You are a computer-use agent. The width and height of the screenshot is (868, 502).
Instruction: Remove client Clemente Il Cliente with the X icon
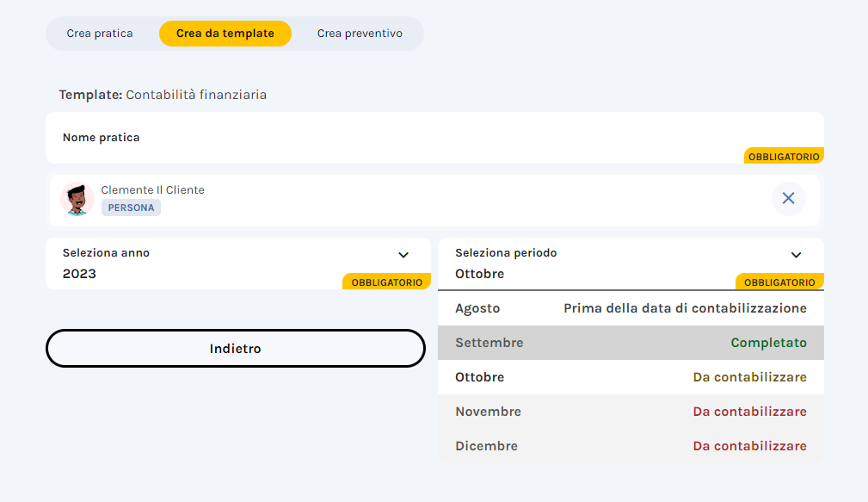coord(788,198)
